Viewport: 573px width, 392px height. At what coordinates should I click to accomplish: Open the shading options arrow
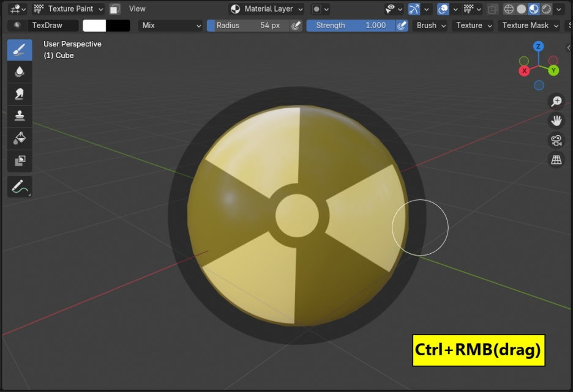559,9
